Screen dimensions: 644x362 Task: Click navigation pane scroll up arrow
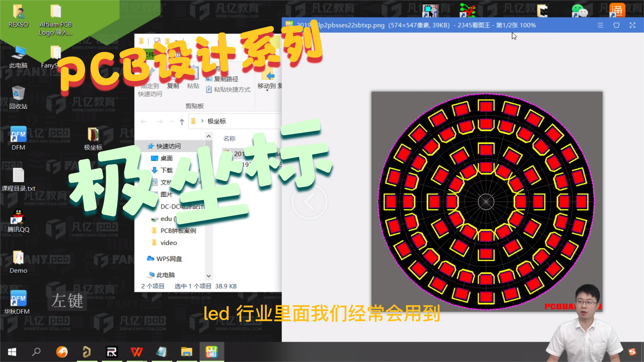tap(209, 136)
